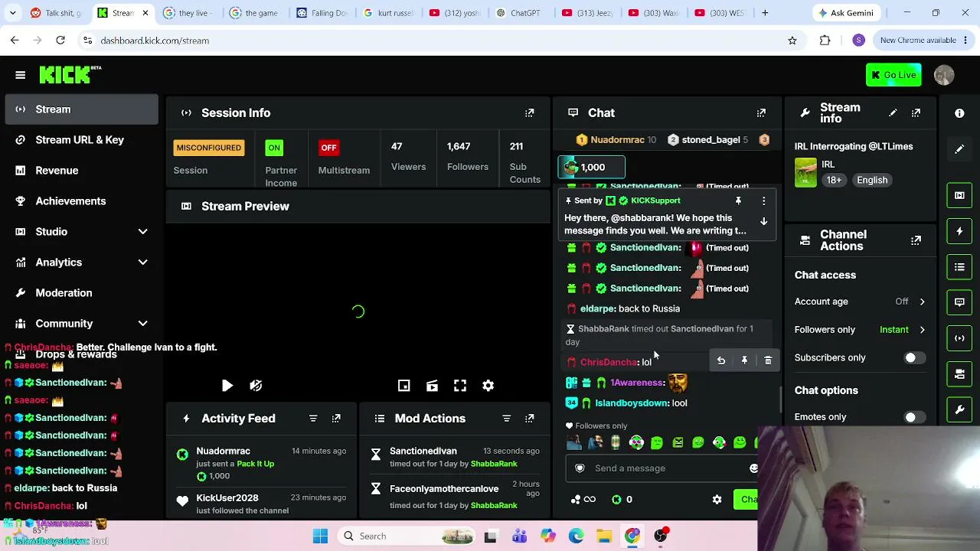Pin ChrisDancha's chat message
The image size is (980, 551).
pyautogui.click(x=744, y=360)
